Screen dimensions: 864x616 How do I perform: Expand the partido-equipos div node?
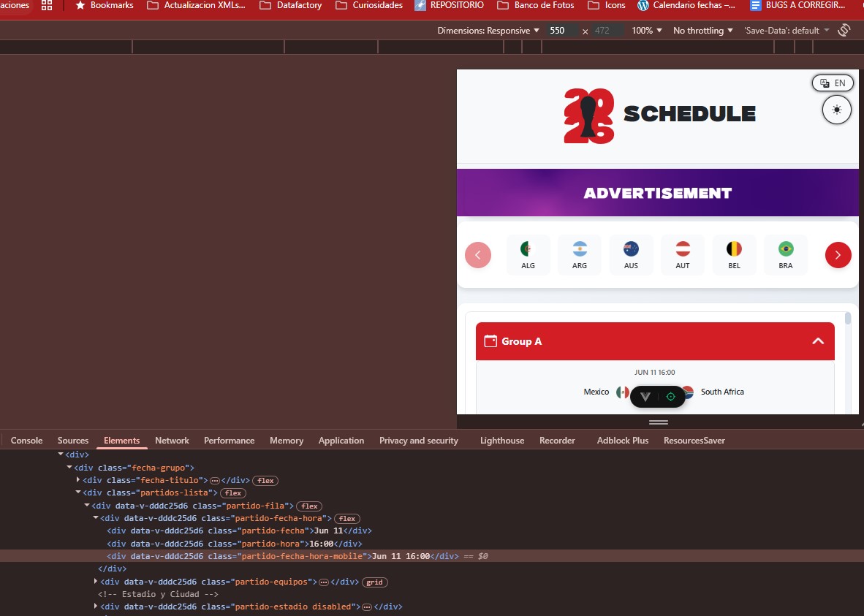click(x=96, y=582)
